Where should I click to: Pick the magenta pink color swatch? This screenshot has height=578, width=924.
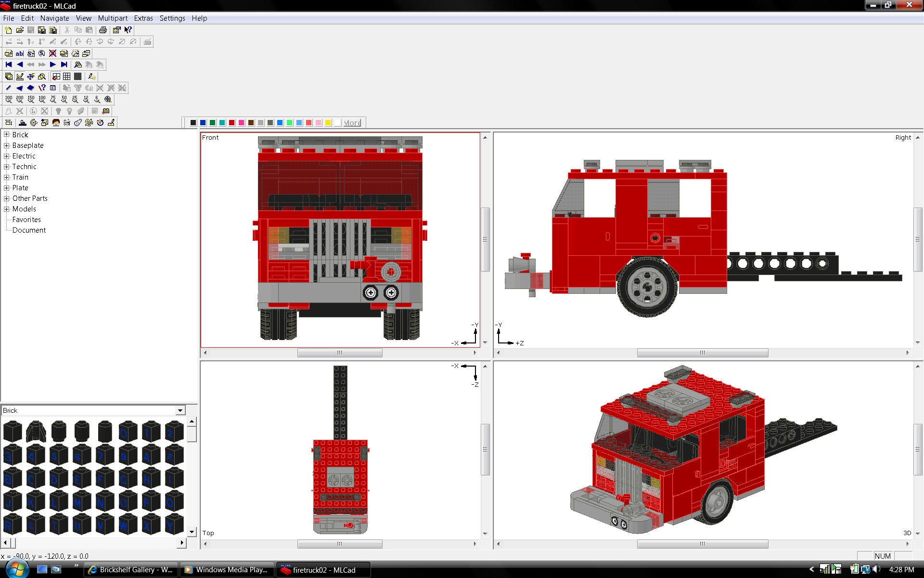click(241, 123)
